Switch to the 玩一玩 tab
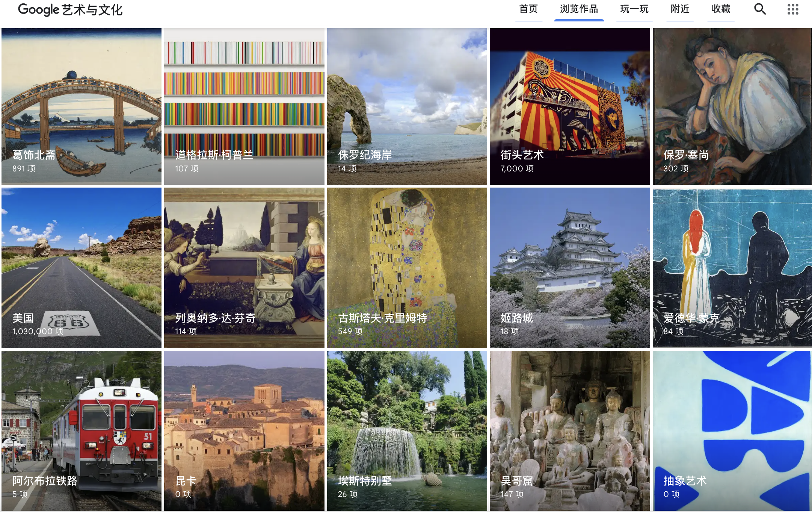This screenshot has height=512, width=812. click(634, 9)
